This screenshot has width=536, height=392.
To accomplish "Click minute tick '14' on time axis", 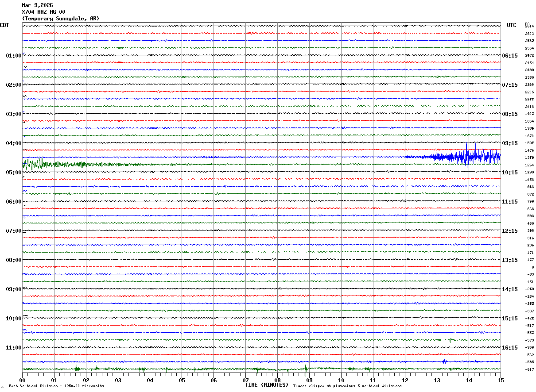I will pyautogui.click(x=469, y=380).
